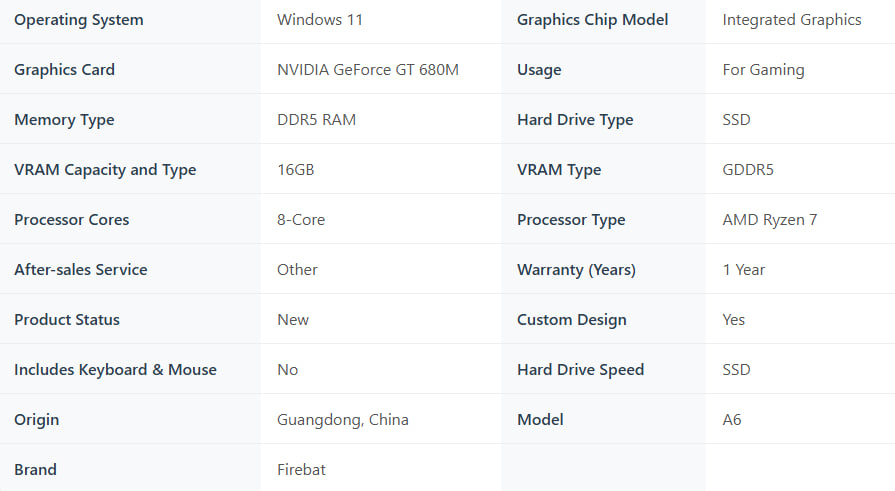Click the "1 Year" warranty value
The image size is (895, 491).
[744, 270]
